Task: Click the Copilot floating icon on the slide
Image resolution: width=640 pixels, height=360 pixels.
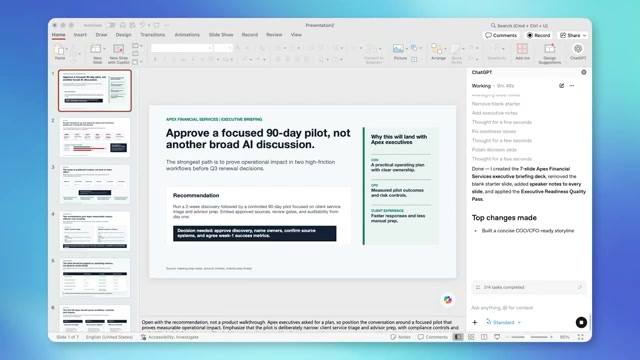Action: click(447, 300)
